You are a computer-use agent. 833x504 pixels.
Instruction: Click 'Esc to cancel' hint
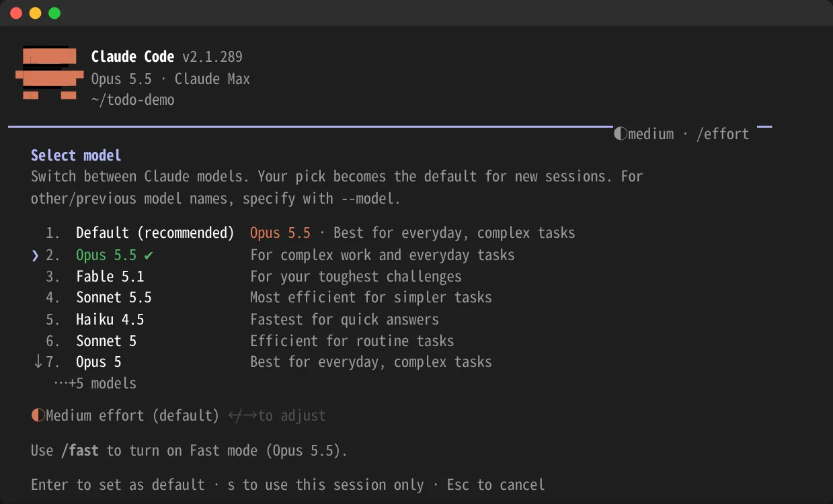[495, 485]
